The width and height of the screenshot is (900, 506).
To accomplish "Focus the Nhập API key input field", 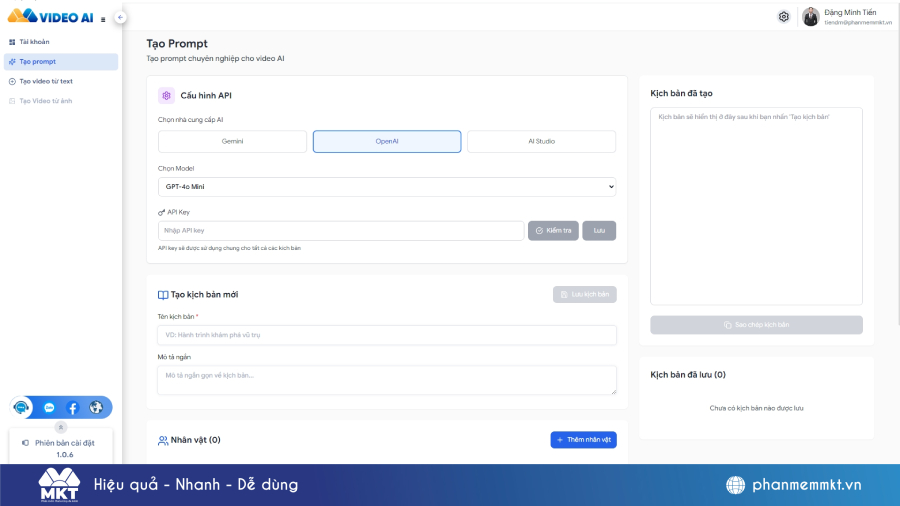I will 340,231.
